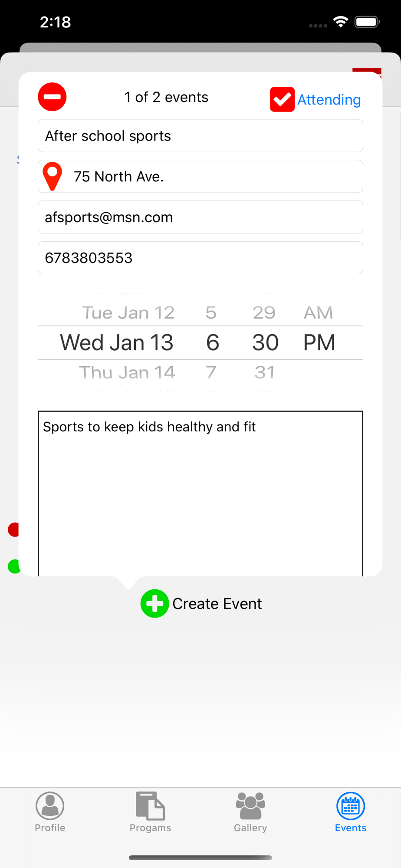This screenshot has width=401, height=868.
Task: Switch to the Progams tab
Action: tap(150, 812)
